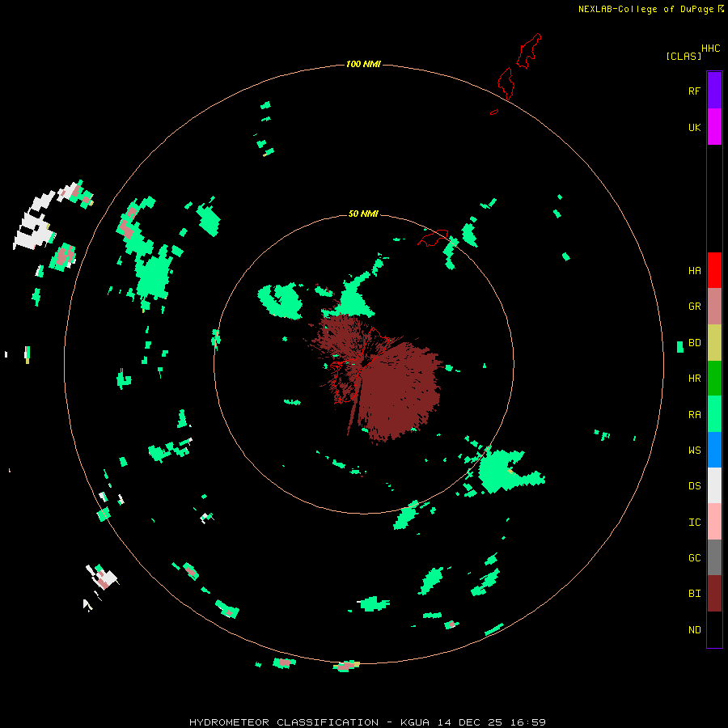The height and width of the screenshot is (728, 728).
Task: Select the BD big drops legend swatch
Action: (x=714, y=343)
